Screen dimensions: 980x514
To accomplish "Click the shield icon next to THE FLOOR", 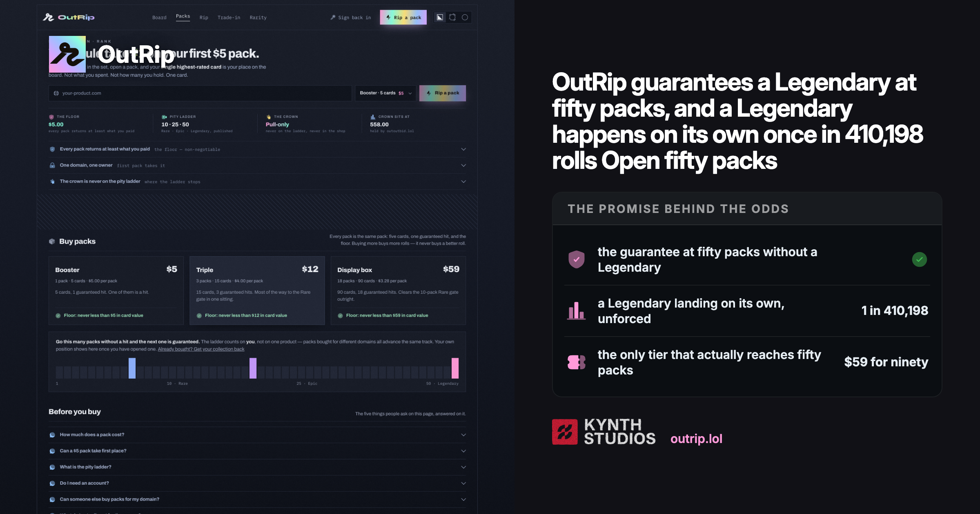I will click(x=51, y=117).
